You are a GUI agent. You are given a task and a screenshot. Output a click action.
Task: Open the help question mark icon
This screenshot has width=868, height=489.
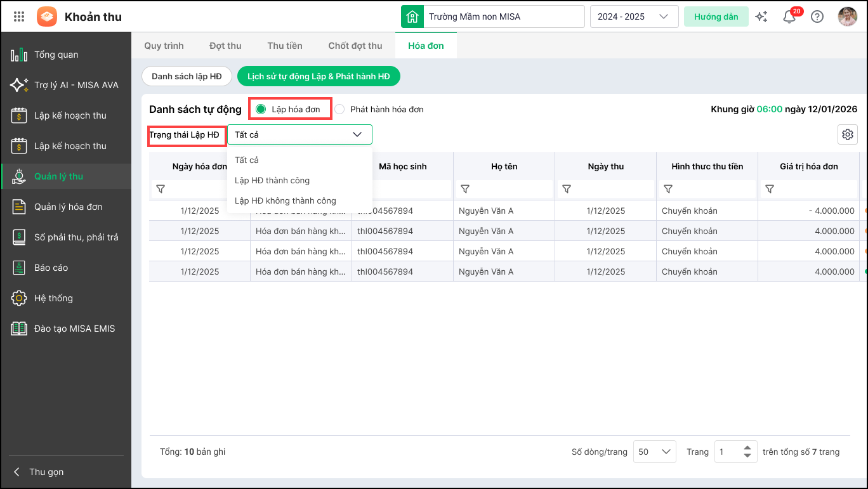pos(817,17)
